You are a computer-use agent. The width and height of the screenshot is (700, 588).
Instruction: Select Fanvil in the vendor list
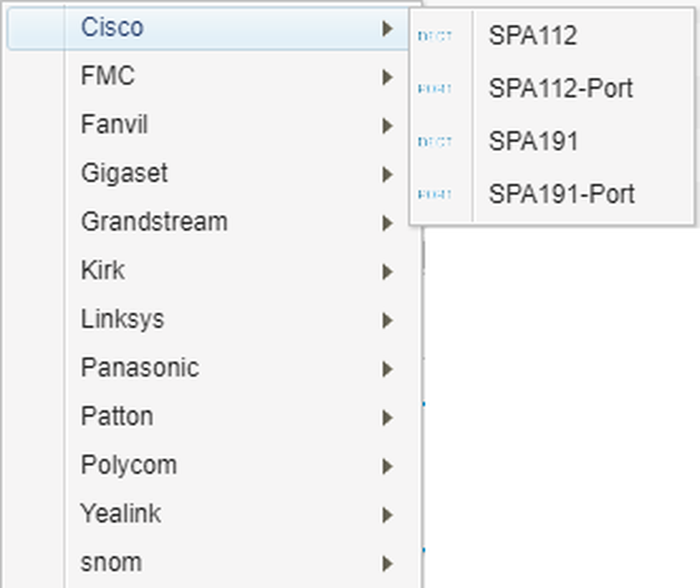click(x=213, y=125)
